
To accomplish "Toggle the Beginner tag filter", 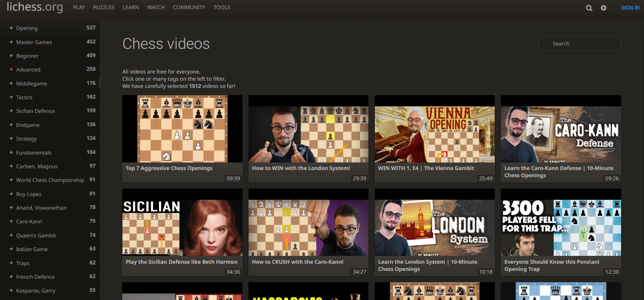I will coord(50,56).
